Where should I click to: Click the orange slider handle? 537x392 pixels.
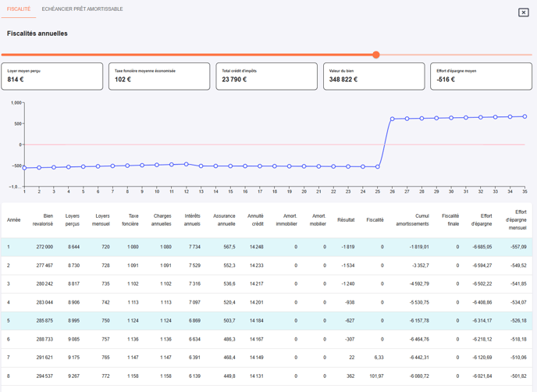click(376, 55)
